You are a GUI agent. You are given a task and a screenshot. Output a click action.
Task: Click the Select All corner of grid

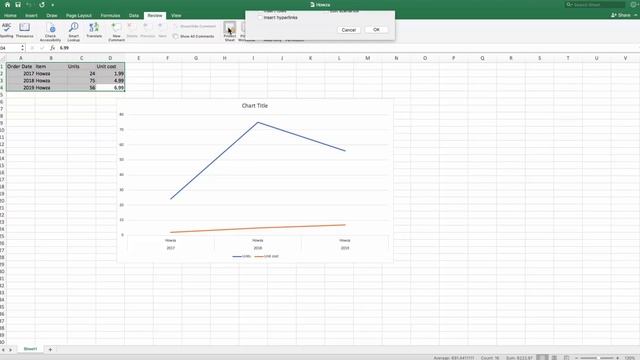[3, 58]
